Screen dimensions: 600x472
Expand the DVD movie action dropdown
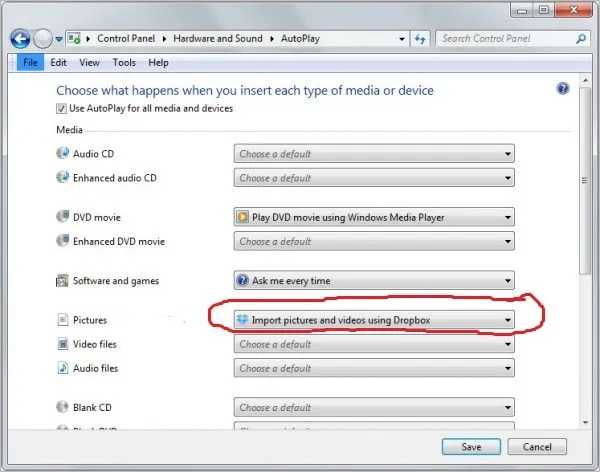(374, 217)
